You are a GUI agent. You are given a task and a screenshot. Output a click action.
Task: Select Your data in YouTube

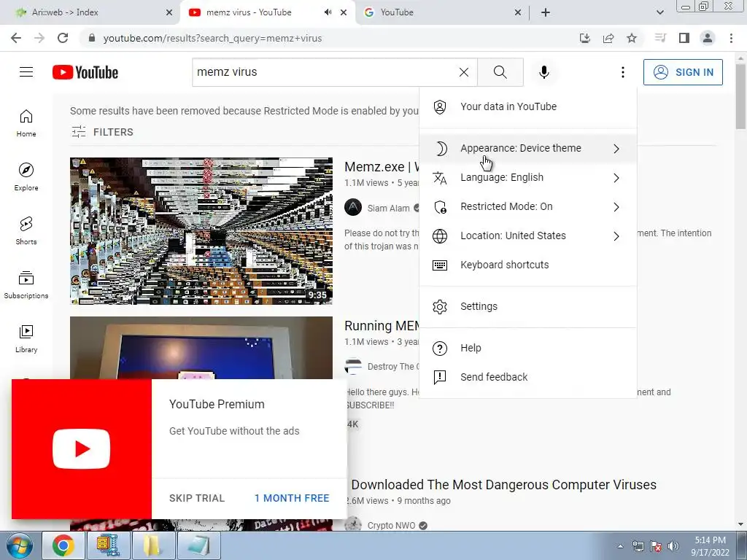[x=528, y=106]
